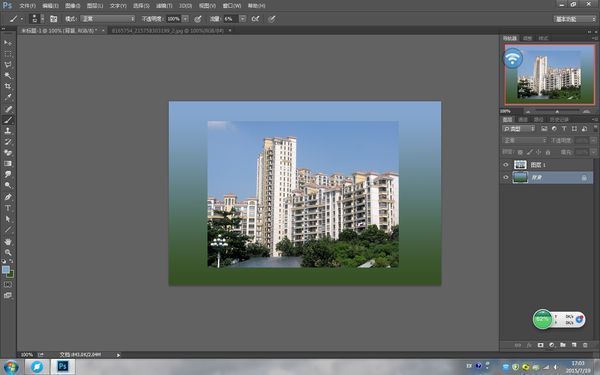The image size is (600, 375).
Task: Open the layer blend mode dropdown
Action: pyautogui.click(x=525, y=140)
